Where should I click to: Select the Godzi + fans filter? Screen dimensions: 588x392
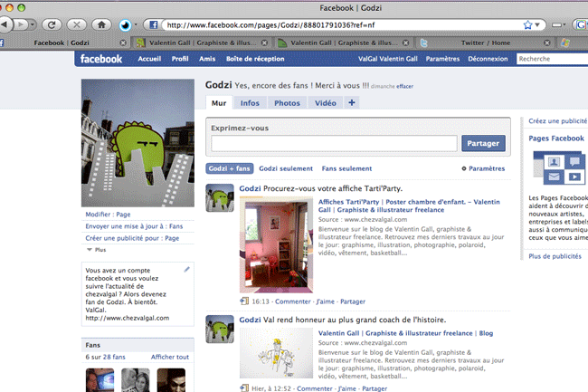tap(229, 168)
